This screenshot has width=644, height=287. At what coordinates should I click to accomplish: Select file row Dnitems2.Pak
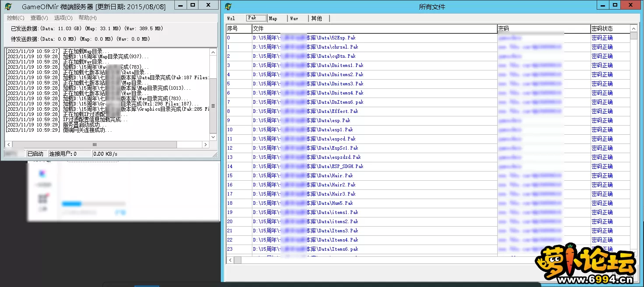(428, 74)
